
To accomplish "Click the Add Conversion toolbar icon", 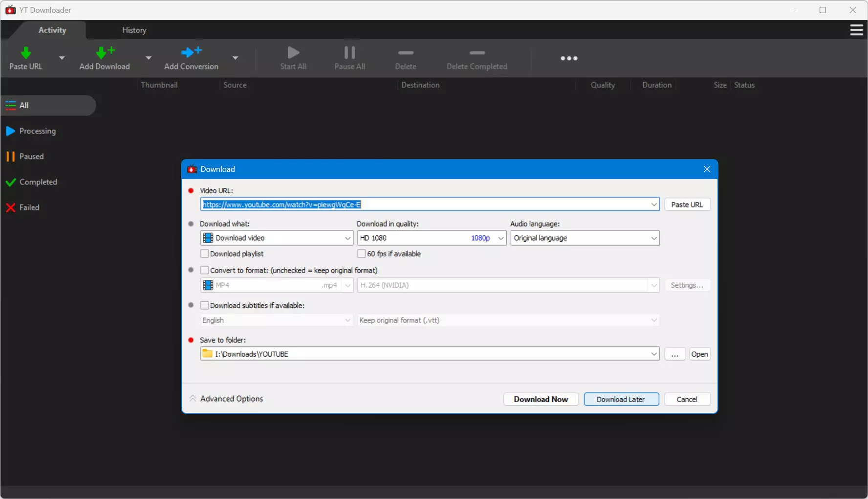I will click(x=191, y=52).
